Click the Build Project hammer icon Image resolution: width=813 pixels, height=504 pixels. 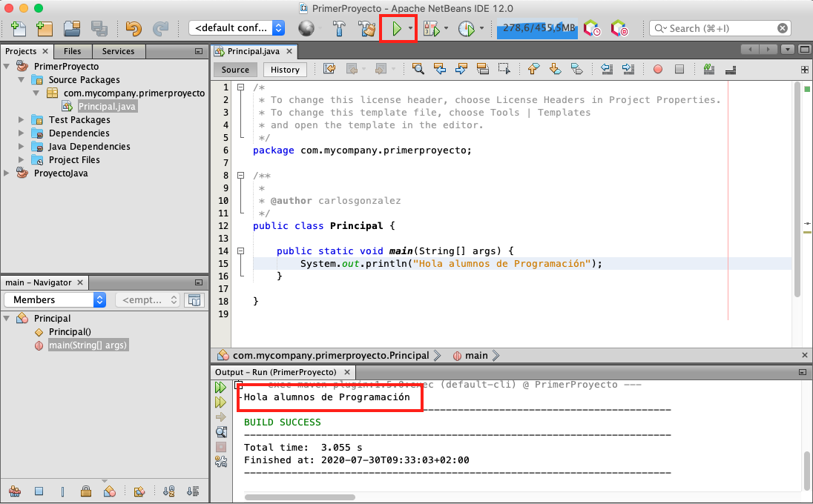[339, 28]
